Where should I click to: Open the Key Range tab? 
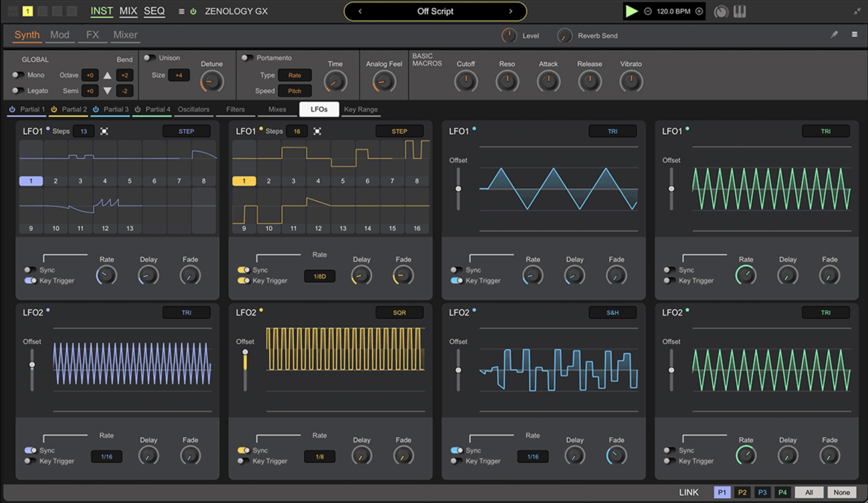[x=361, y=109]
